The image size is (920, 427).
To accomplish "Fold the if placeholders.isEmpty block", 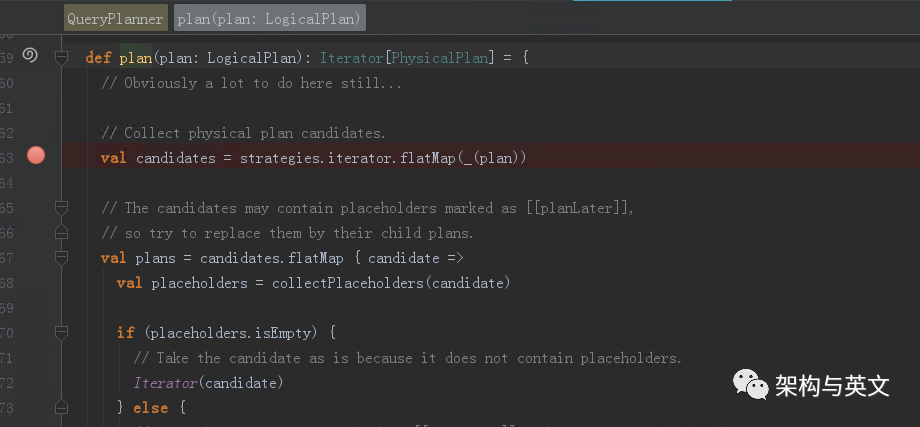I will pos(61,333).
